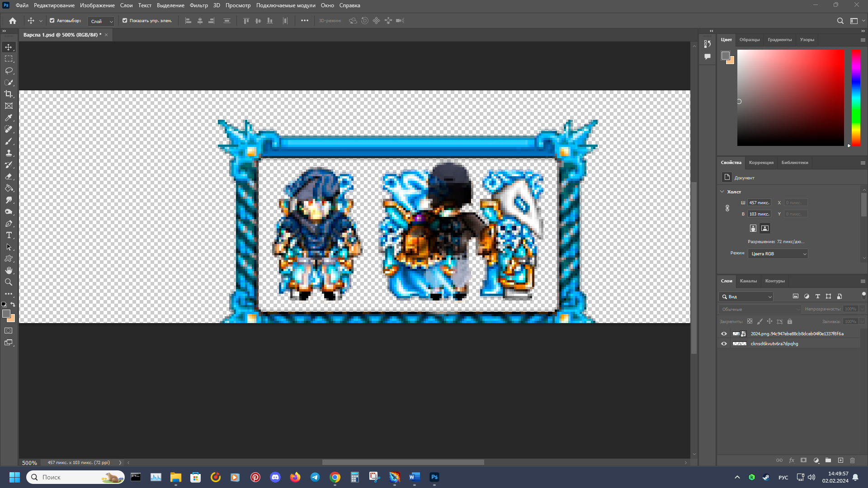Create new group folder icon
The image size is (868, 488).
tap(828, 460)
